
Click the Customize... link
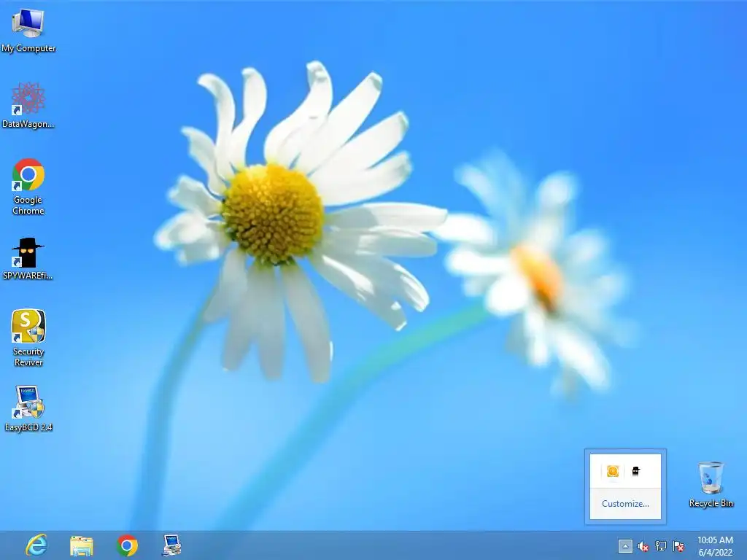pos(625,504)
